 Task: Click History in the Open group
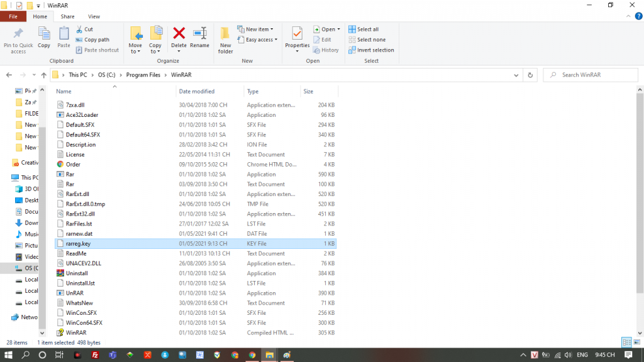click(x=326, y=50)
